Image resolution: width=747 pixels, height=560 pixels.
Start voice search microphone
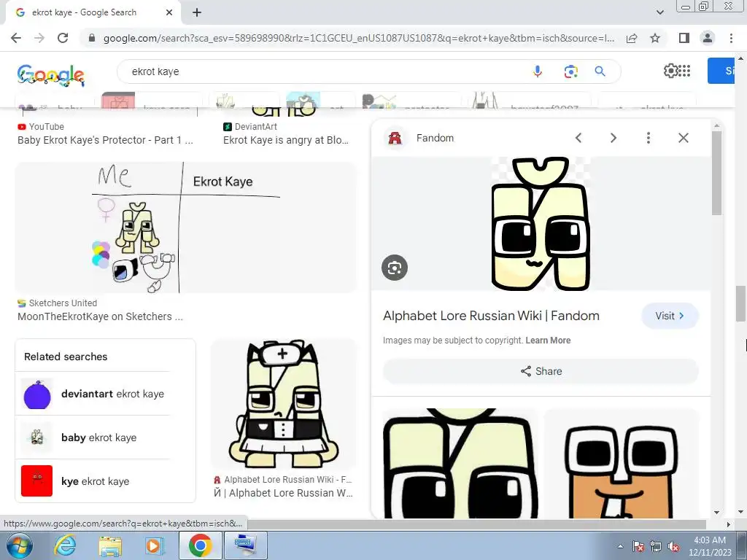538,71
